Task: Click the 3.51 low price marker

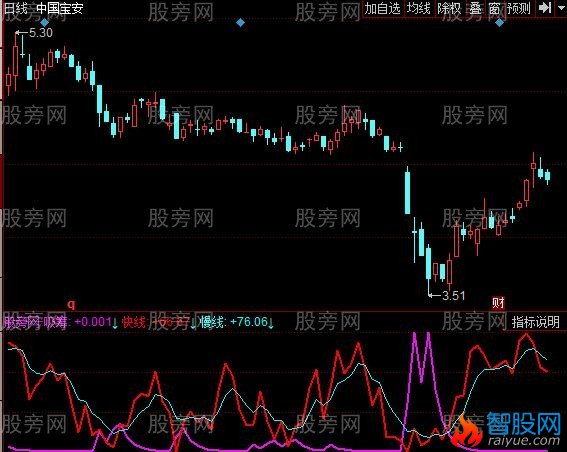Action: click(x=453, y=296)
